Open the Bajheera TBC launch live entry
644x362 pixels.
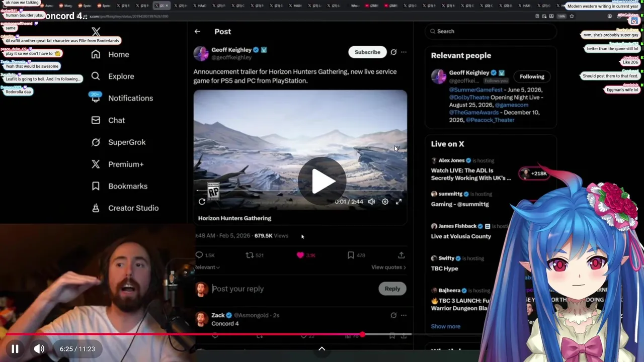pyautogui.click(x=459, y=299)
